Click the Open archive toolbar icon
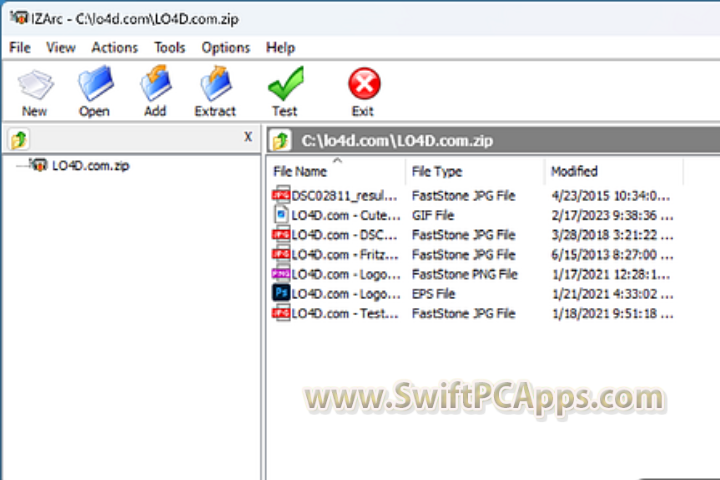This screenshot has width=720, height=480. click(96, 83)
